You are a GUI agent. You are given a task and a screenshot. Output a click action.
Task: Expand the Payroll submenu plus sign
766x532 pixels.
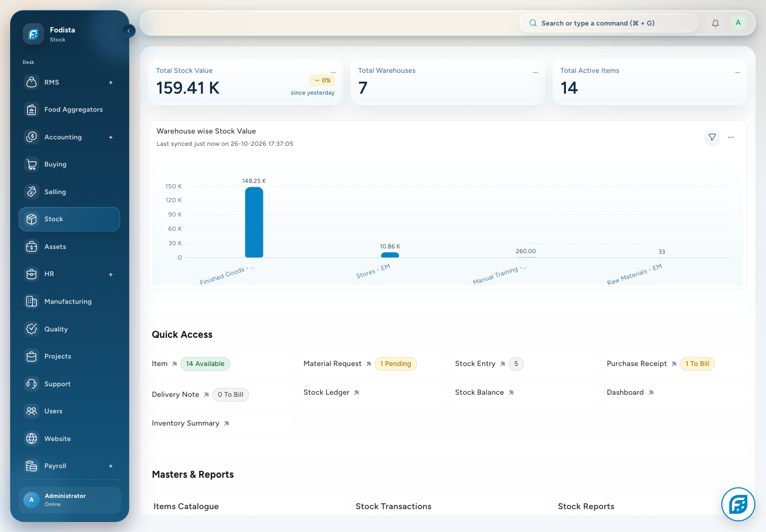click(x=111, y=466)
